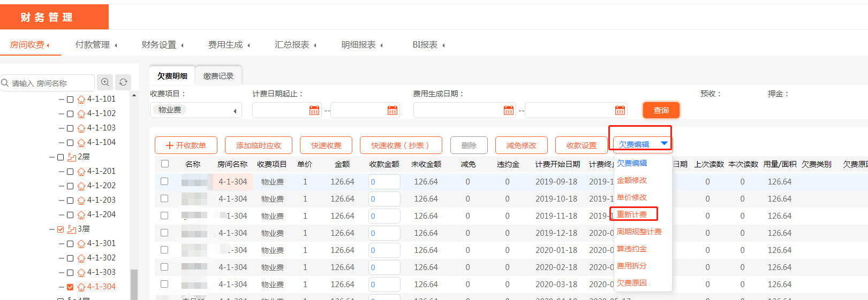The image size is (868, 300).
Task: Click the magnifier search icon beside room search
Action: click(x=105, y=82)
